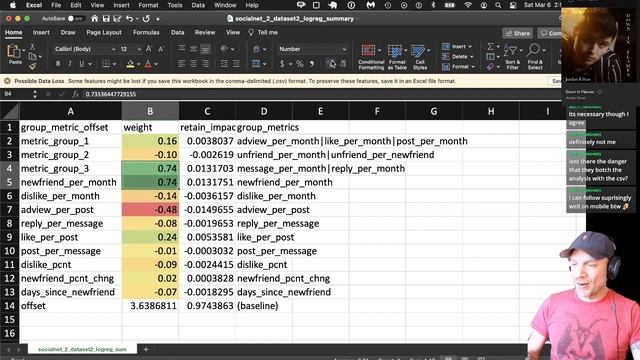Switch to the Formulas ribbon tab
Viewport: 640px width, 360px height.
point(146,33)
